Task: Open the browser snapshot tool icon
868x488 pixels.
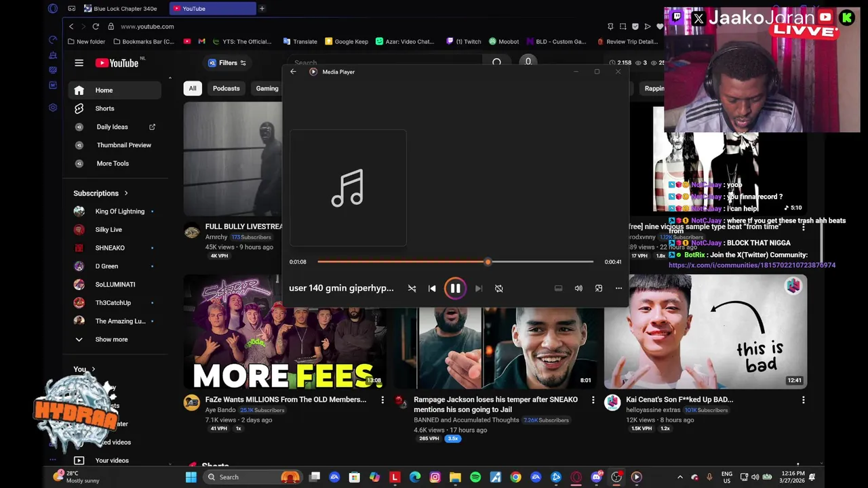Action: click(623, 26)
